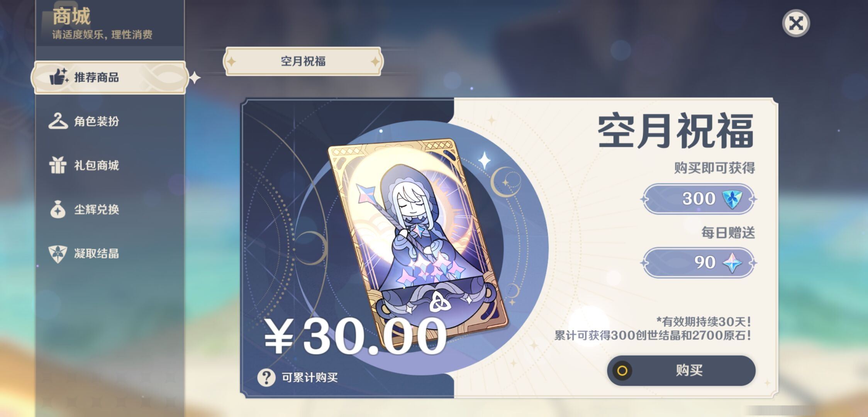Click the thumbs-up icon beside 推荐商品
Viewport: 868px width, 417px height.
click(59, 77)
